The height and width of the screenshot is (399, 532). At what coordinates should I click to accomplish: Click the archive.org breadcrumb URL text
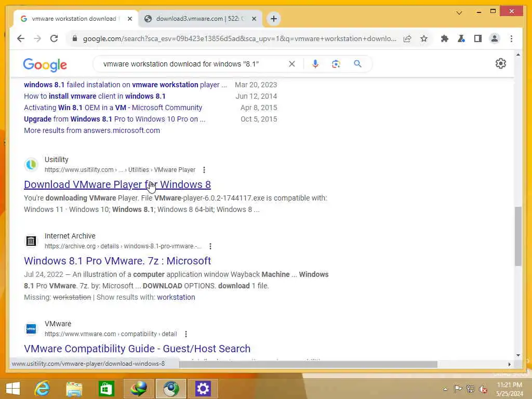pyautogui.click(x=123, y=246)
